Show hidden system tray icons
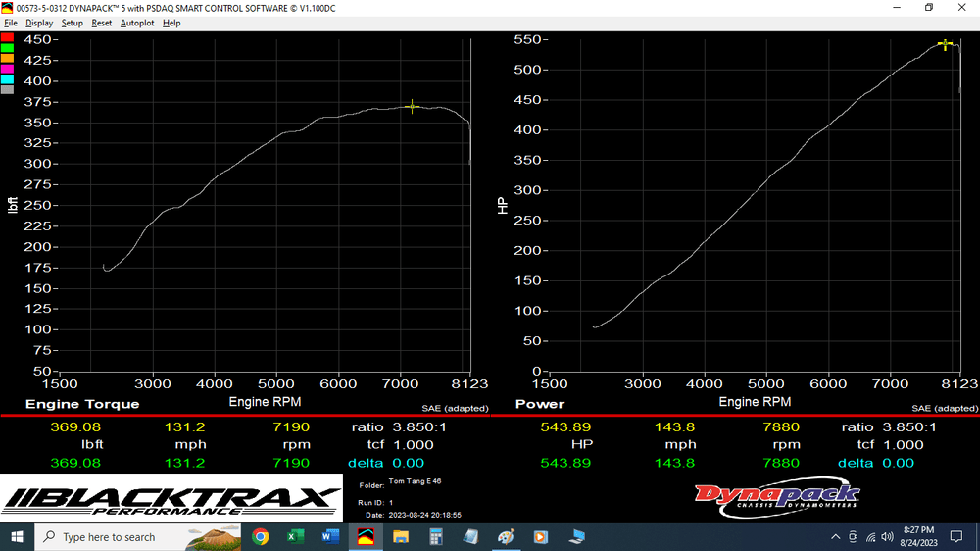The height and width of the screenshot is (551, 980). pyautogui.click(x=836, y=537)
